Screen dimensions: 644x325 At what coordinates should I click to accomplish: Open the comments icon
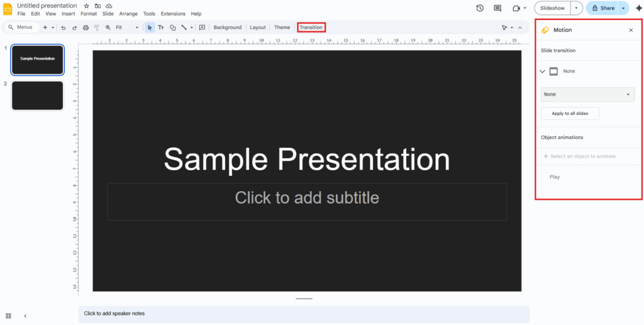(497, 8)
